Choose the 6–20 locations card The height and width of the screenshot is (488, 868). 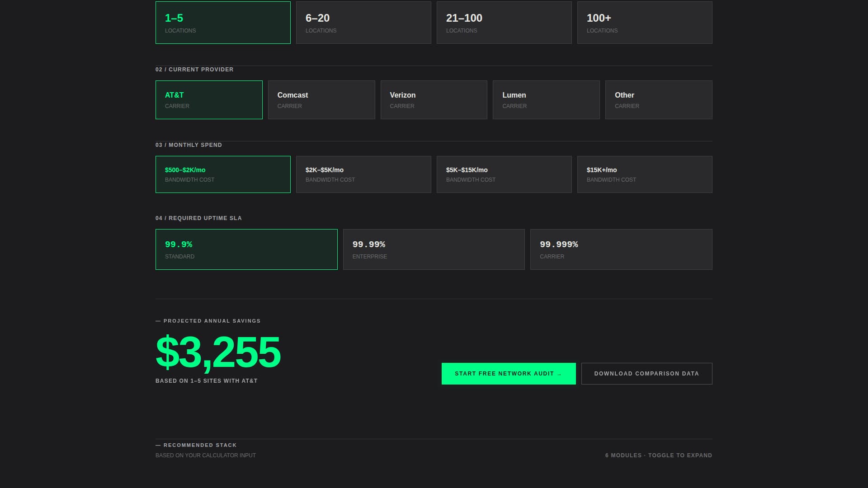tap(363, 23)
